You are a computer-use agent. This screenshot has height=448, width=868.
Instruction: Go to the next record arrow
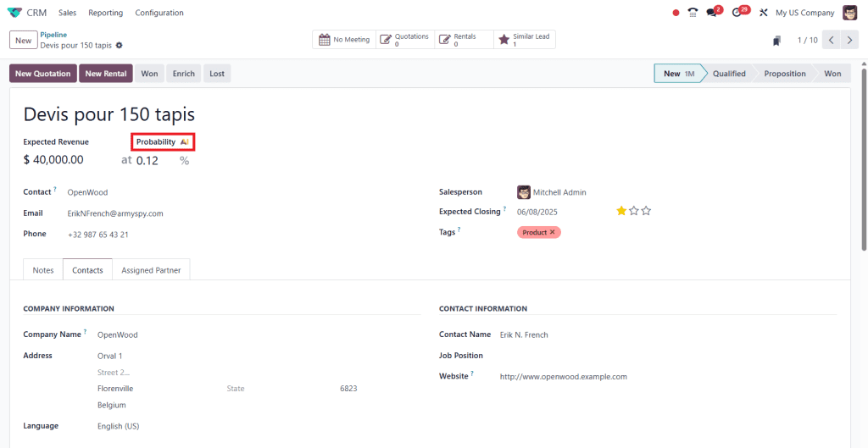click(849, 41)
